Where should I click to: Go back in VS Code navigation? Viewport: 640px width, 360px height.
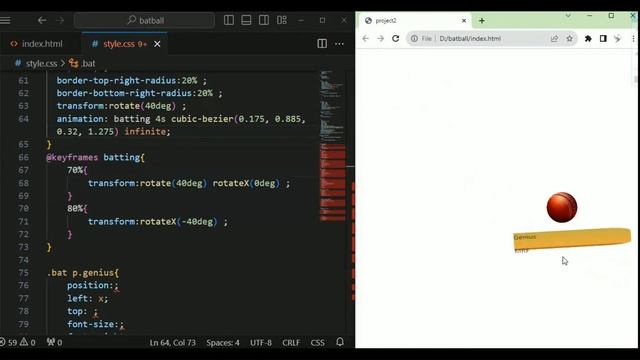(42, 20)
